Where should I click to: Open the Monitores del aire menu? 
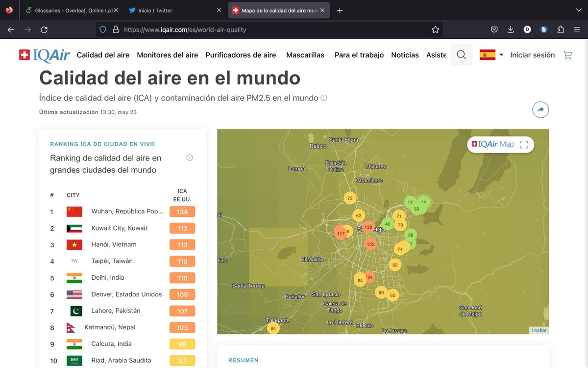168,55
